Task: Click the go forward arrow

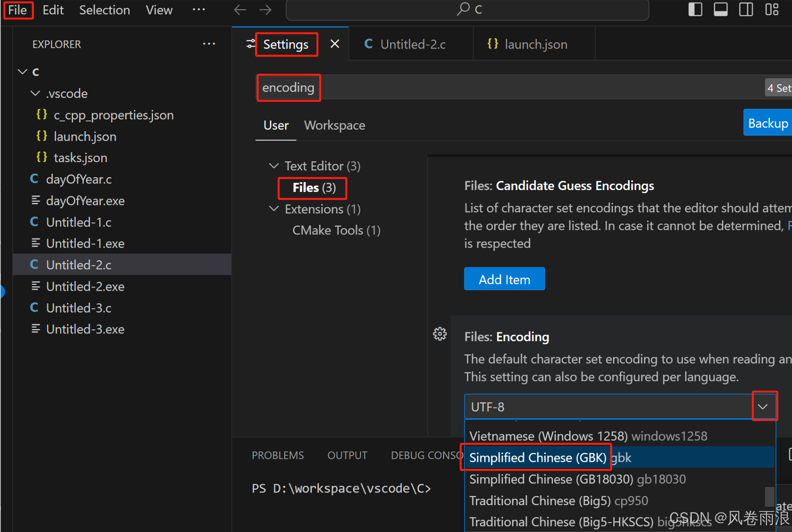Action: pos(265,10)
